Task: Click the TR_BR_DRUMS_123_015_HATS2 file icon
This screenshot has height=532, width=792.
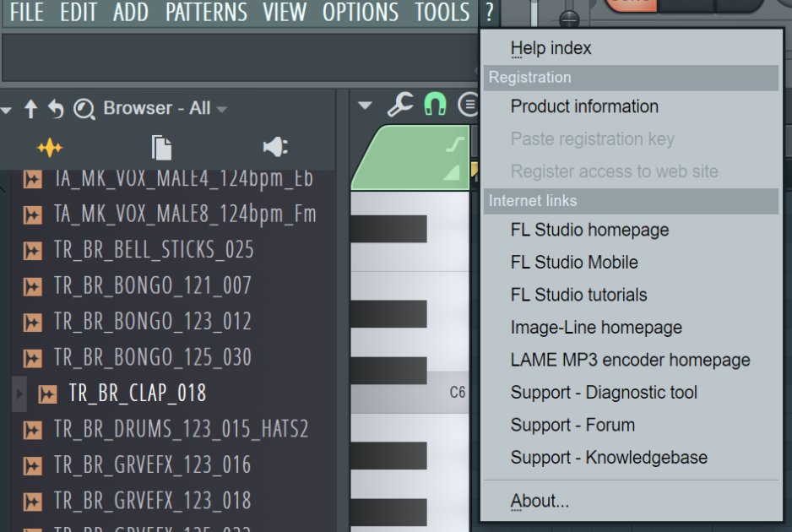Action: 32,430
